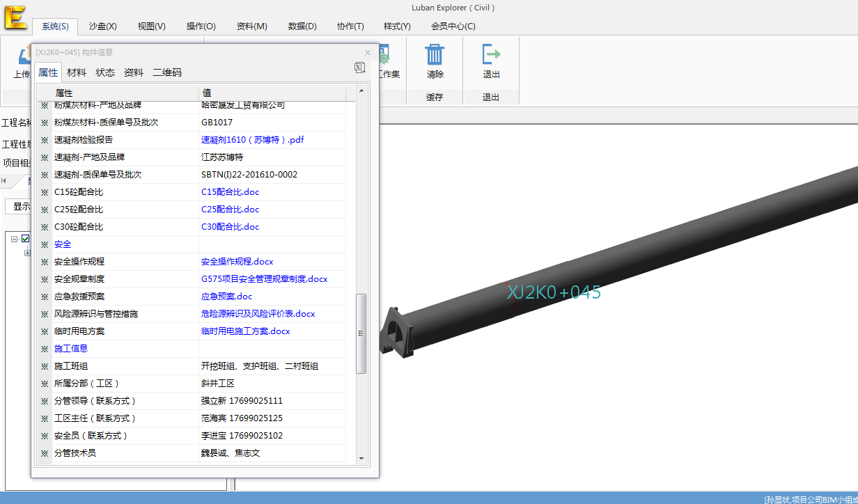Image resolution: width=858 pixels, height=504 pixels.
Task: Open the 应急预案.doc link
Action: [227, 297]
